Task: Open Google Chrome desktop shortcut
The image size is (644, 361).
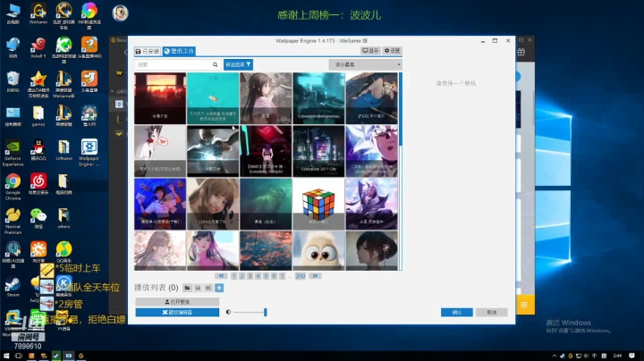Action: pos(13,187)
